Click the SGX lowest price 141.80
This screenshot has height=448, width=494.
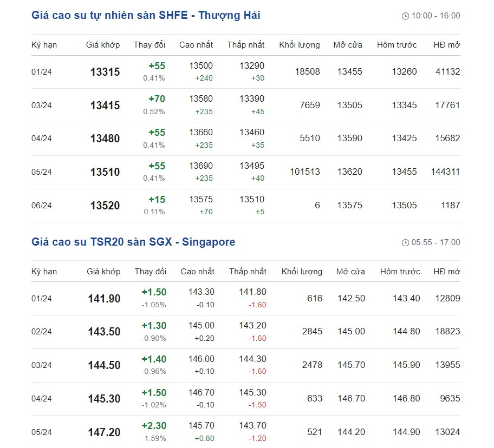(x=252, y=292)
